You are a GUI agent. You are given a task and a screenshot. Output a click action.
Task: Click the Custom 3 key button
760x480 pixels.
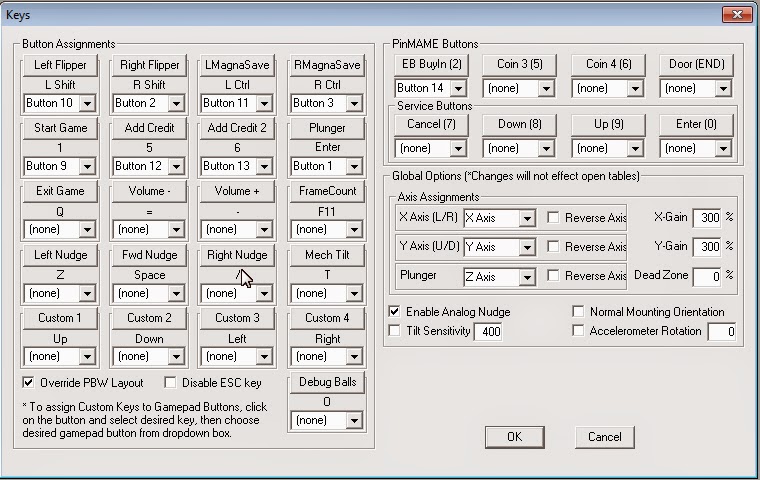coord(237,318)
